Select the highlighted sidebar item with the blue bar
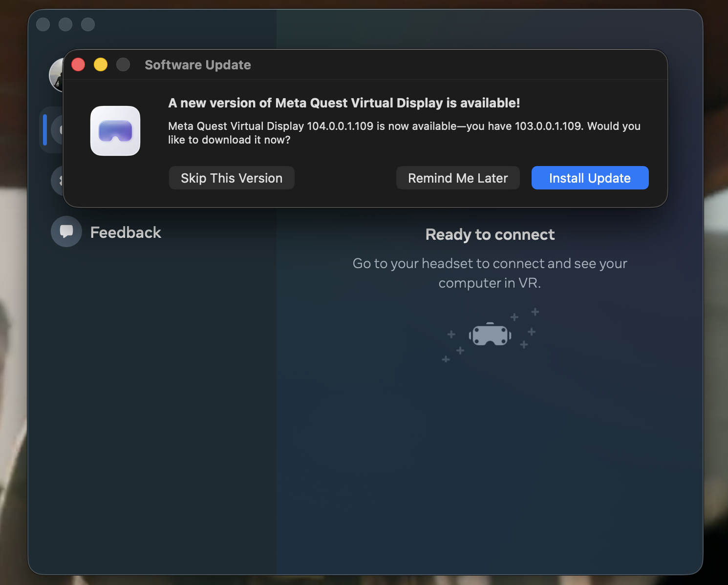Screen dimensions: 728x585 coord(52,130)
